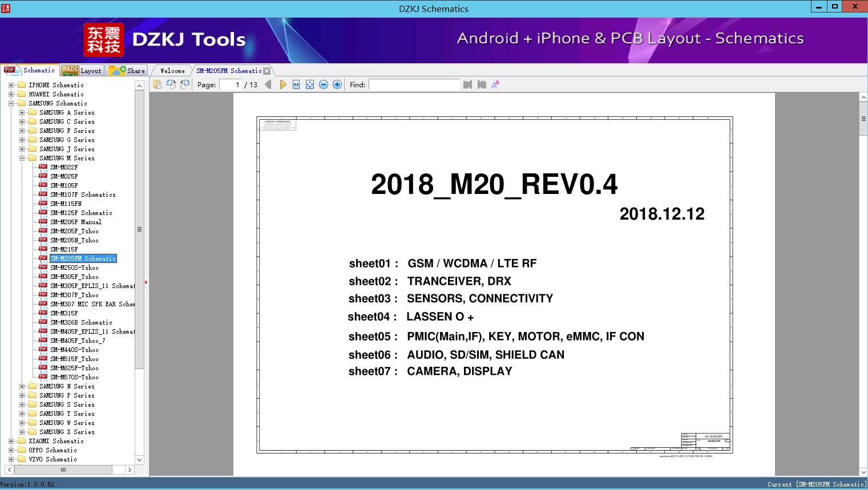Image resolution: width=868 pixels, height=490 pixels.
Task: Select the SM-M205FM Schematic document tab
Action: (229, 71)
